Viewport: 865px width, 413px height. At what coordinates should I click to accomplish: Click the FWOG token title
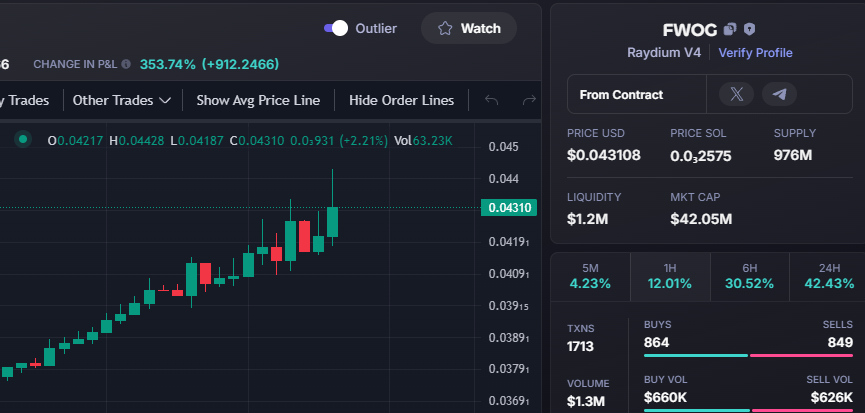pos(690,29)
